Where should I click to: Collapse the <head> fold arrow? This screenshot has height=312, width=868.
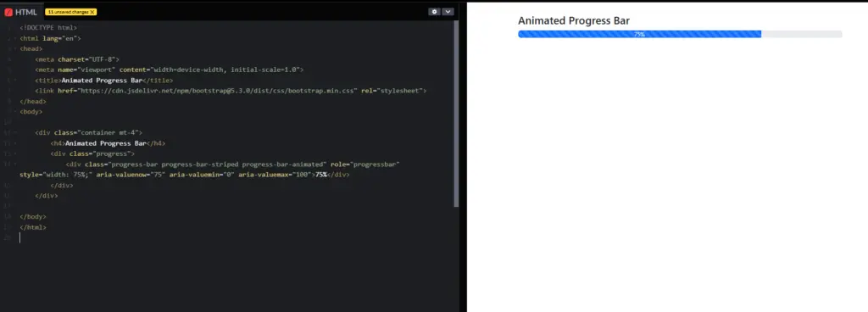[15, 49]
